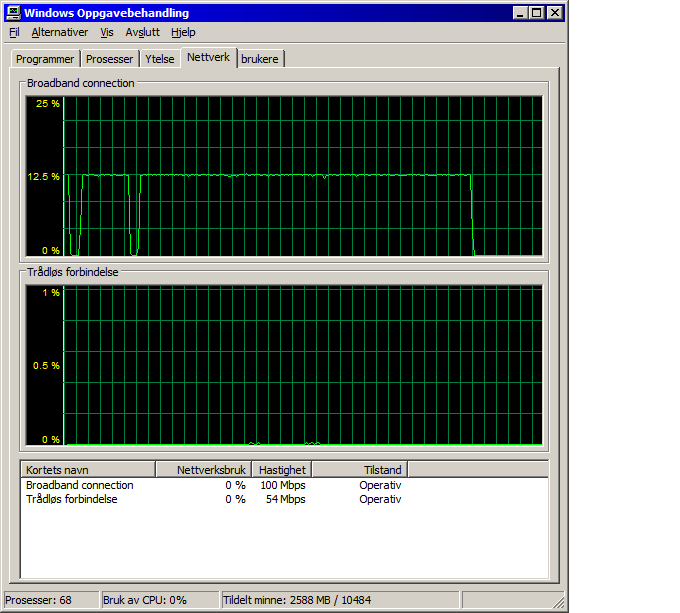Image resolution: width=680 pixels, height=613 pixels.
Task: Open the Vis menu
Action: [107, 33]
